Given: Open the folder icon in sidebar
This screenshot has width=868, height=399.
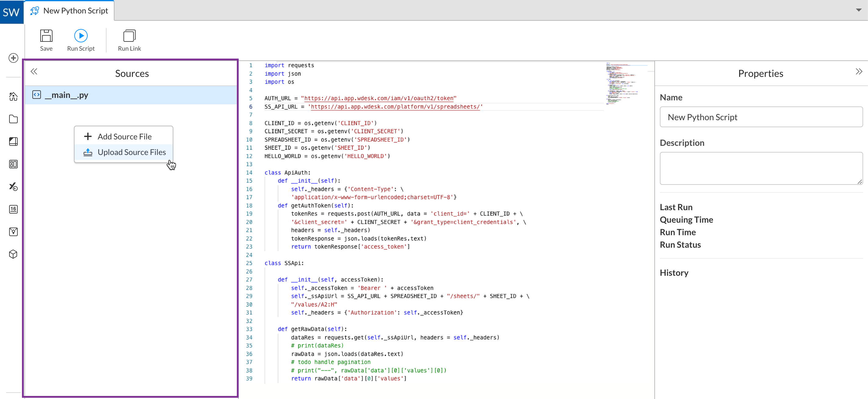Looking at the screenshot, I should [13, 119].
